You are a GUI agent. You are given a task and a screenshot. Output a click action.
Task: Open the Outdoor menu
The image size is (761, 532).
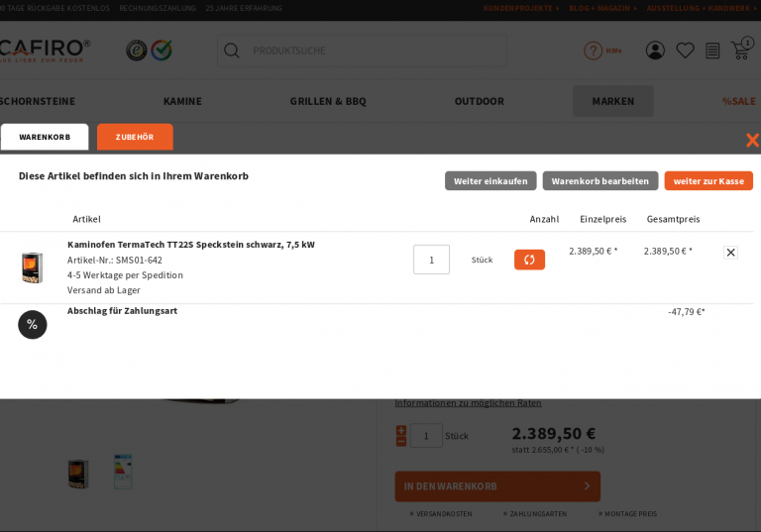point(479,101)
